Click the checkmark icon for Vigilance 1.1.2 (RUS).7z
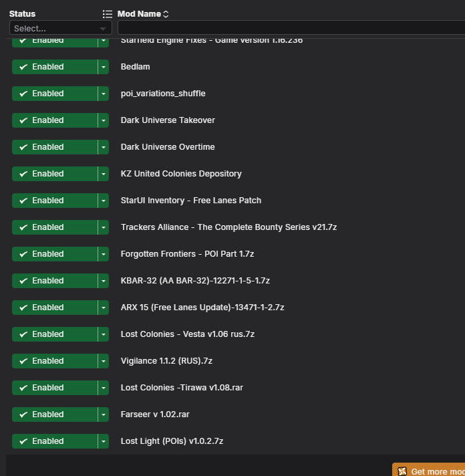 [23, 361]
